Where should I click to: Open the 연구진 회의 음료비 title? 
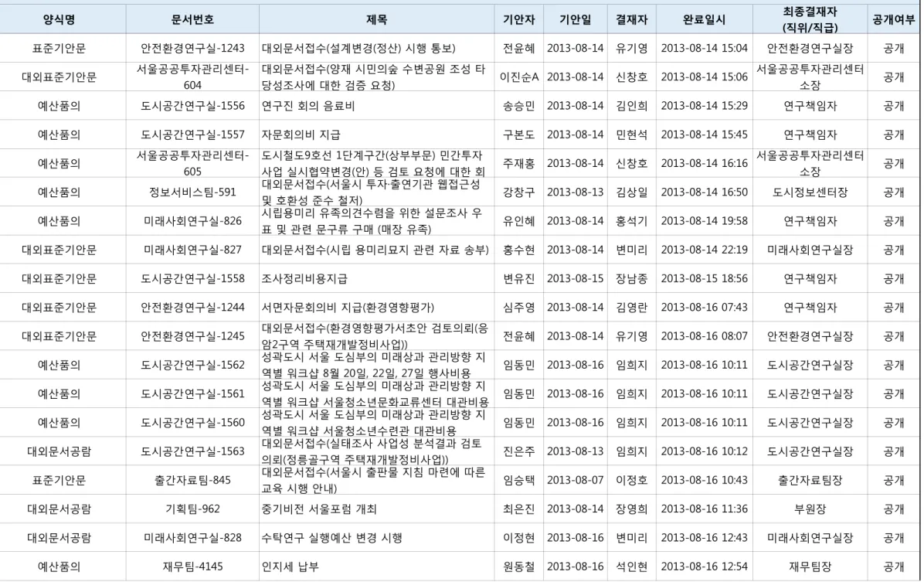tap(308, 106)
